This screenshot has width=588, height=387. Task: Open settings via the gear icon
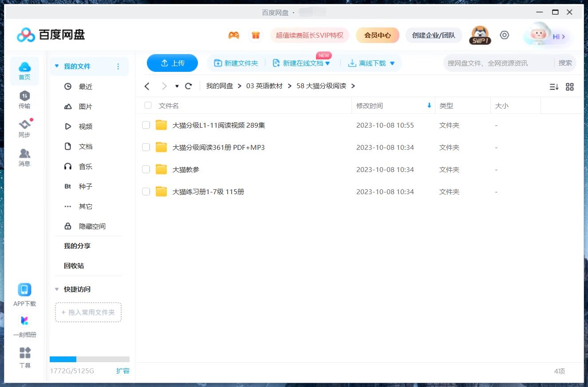coord(504,35)
